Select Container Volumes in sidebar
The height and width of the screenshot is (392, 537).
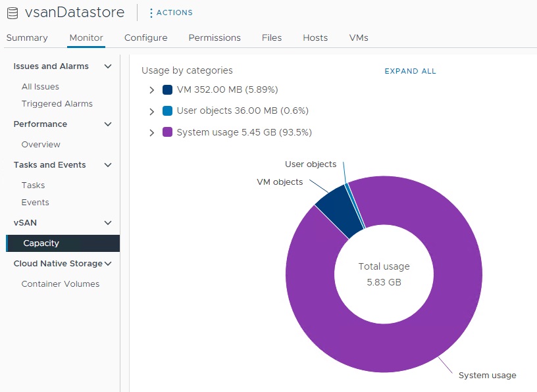coord(61,284)
